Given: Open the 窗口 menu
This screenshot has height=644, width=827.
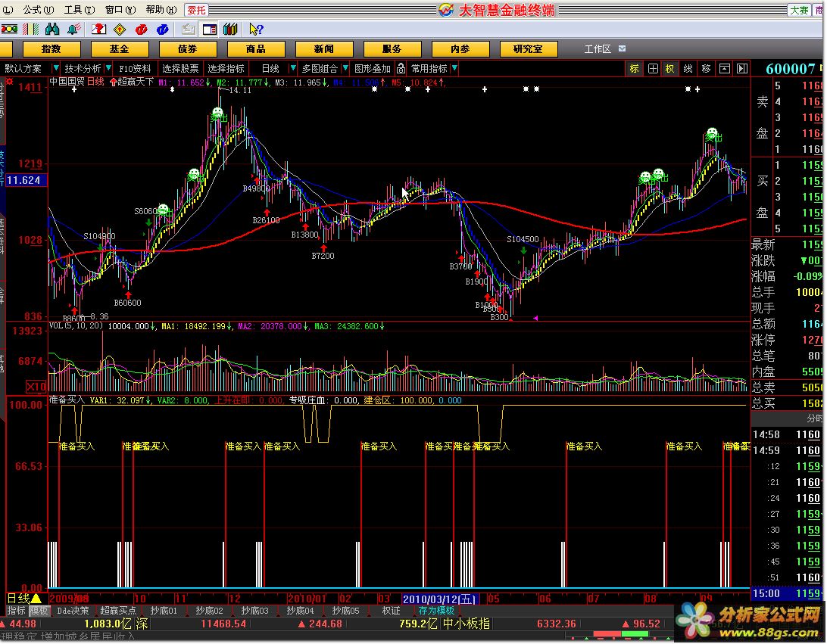Looking at the screenshot, I should tap(120, 10).
